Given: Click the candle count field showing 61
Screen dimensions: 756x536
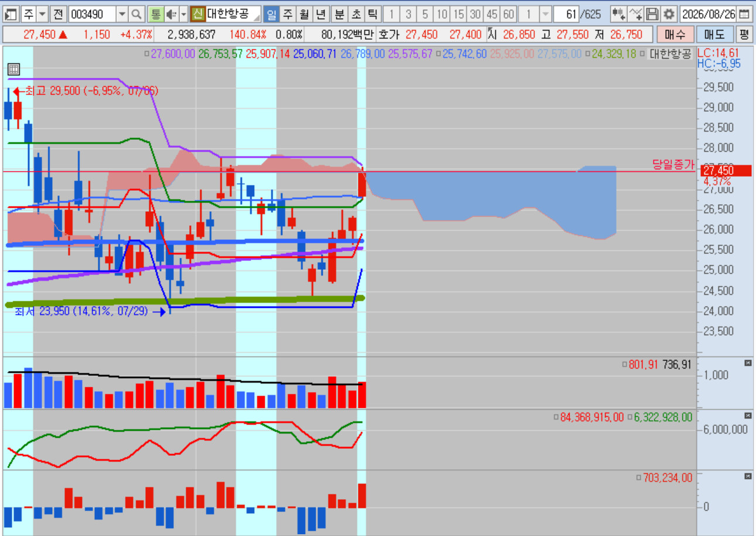Looking at the screenshot, I should [x=567, y=13].
